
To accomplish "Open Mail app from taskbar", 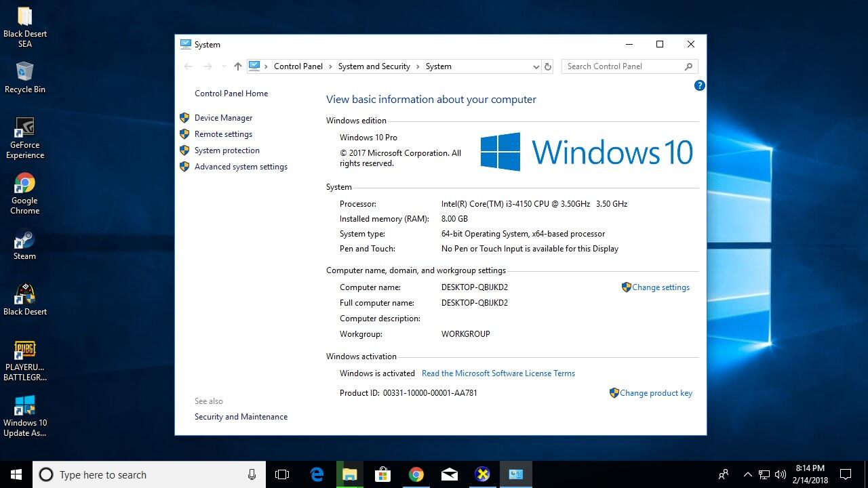I will point(450,474).
